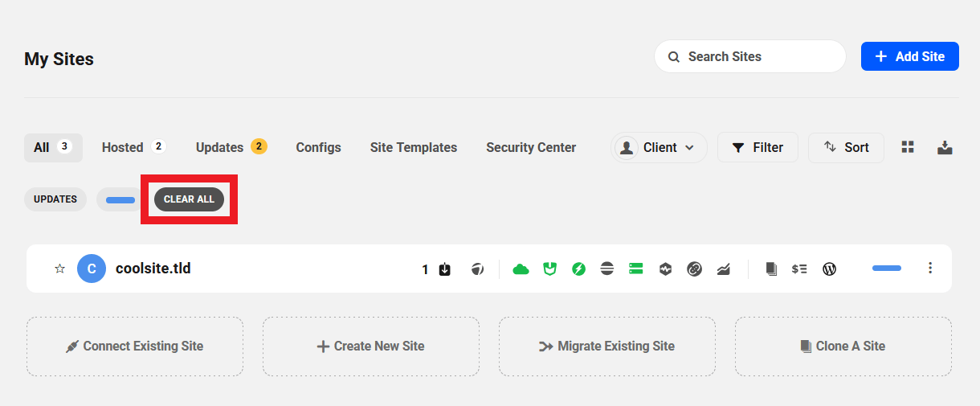Expand the Client dropdown
Viewport: 980px width, 406px height.
coord(659,147)
